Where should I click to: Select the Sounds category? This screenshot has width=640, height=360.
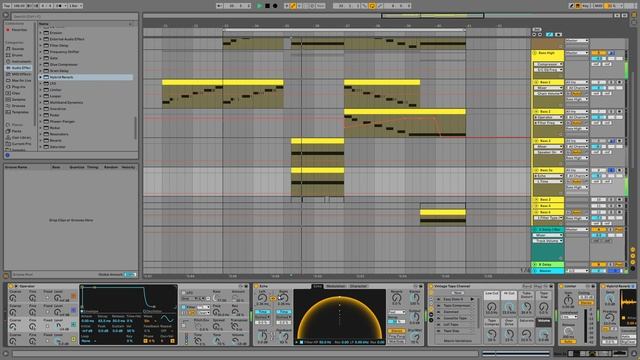click(x=18, y=49)
